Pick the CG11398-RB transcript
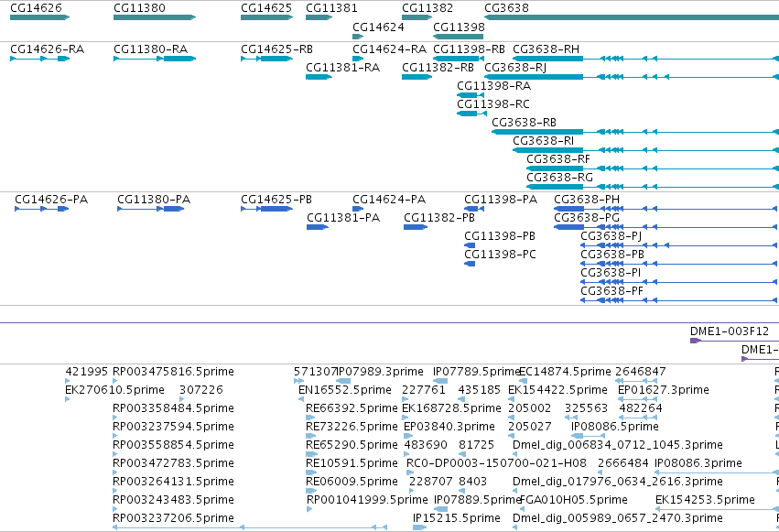779x532 pixels. click(x=459, y=59)
